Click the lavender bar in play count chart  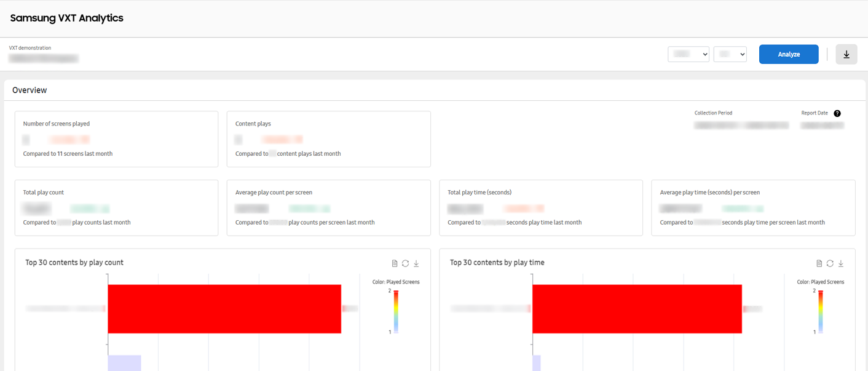(124, 363)
